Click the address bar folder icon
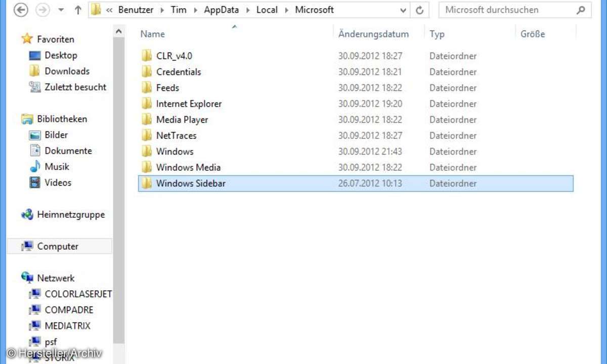Screen dimensions: 607x364 (x=97, y=10)
